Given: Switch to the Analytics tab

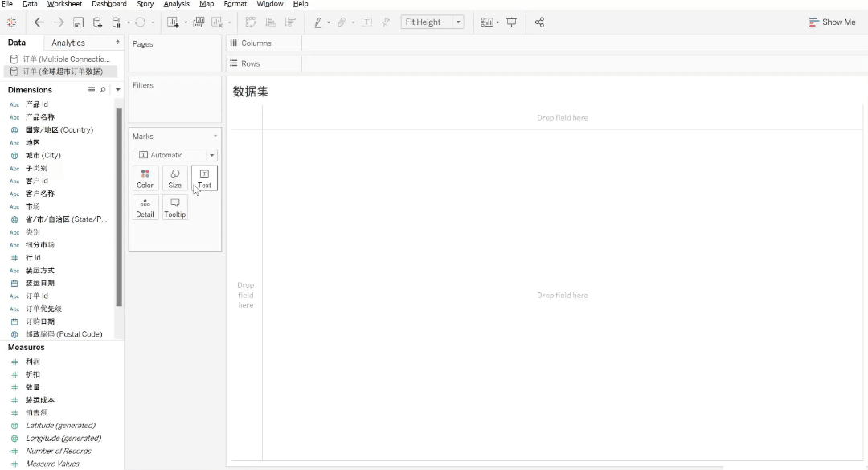Looking at the screenshot, I should pos(68,43).
